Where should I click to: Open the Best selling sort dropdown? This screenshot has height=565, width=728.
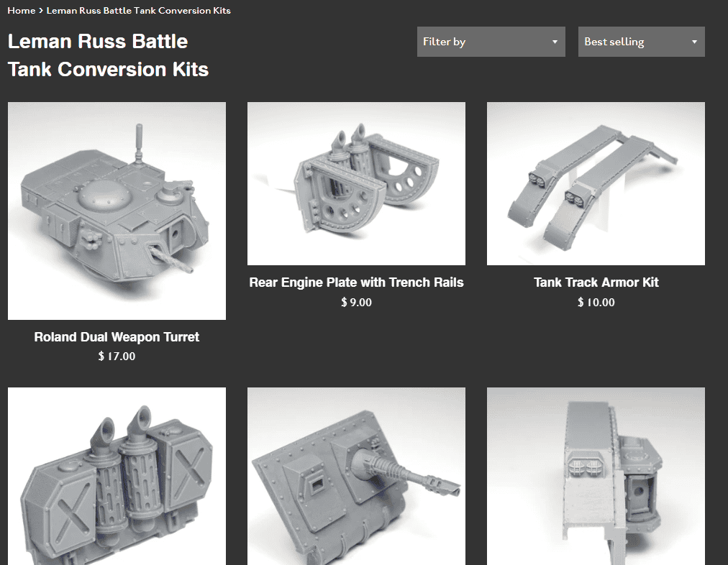tap(641, 42)
